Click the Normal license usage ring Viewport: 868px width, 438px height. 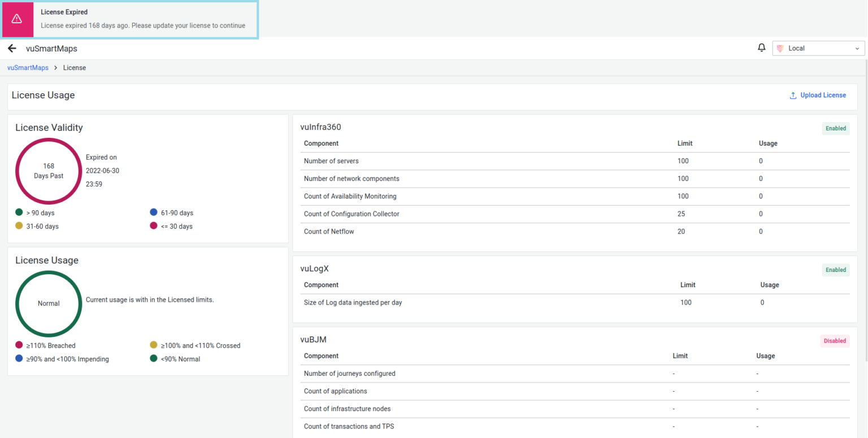(49, 303)
